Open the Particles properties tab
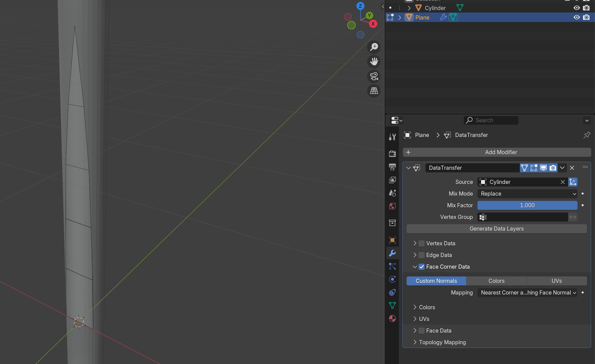The width and height of the screenshot is (595, 364). 392,266
